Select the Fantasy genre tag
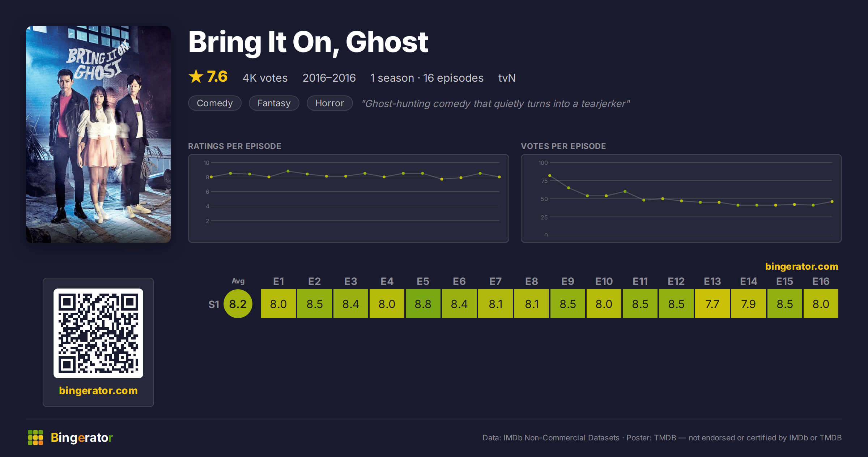 [x=274, y=103]
